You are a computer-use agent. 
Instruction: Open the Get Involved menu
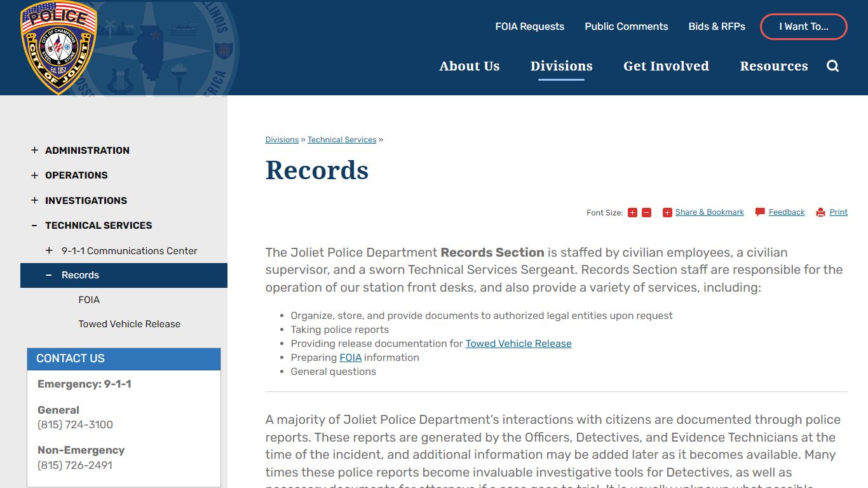[666, 66]
